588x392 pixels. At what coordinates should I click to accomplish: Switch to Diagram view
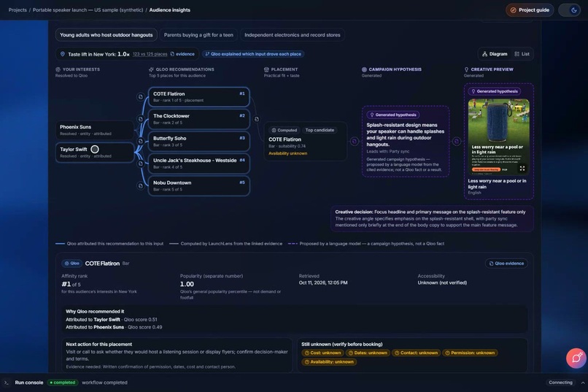tap(495, 54)
